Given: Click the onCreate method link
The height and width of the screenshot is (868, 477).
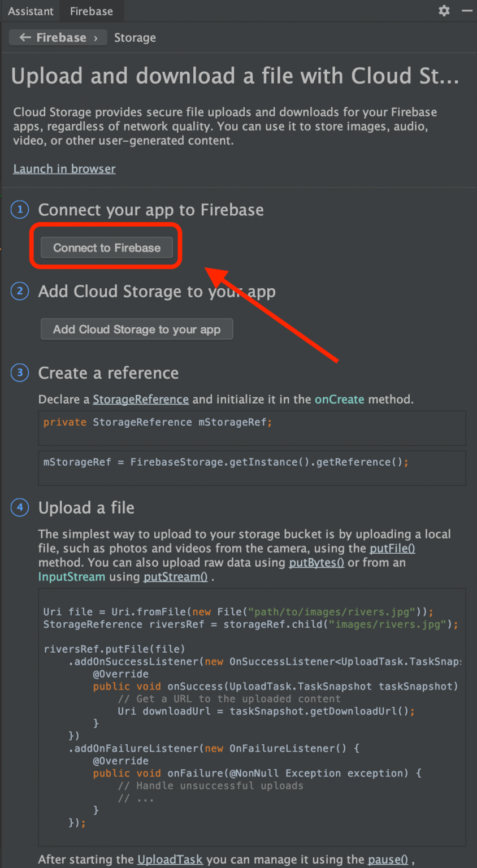Looking at the screenshot, I should (x=339, y=399).
